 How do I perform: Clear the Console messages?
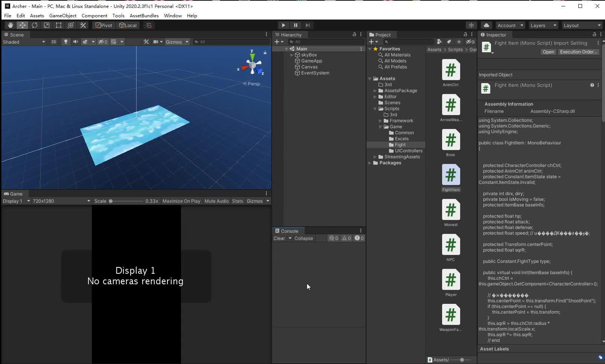tap(279, 238)
